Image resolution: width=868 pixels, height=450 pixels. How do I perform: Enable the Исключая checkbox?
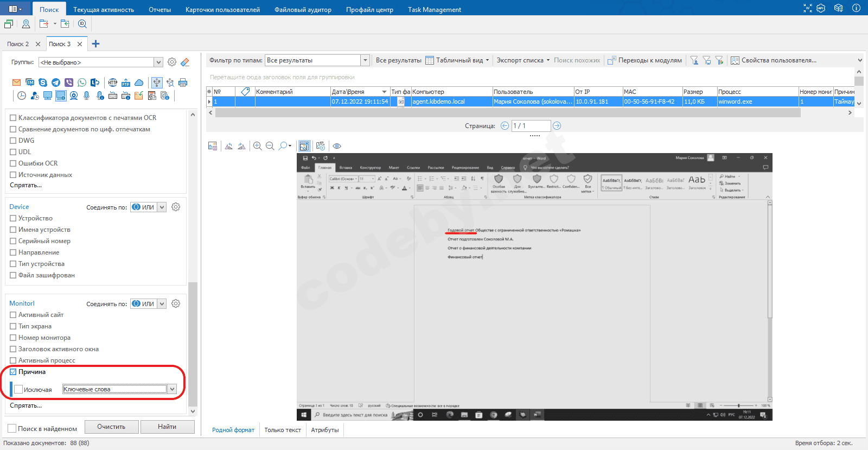click(x=18, y=389)
